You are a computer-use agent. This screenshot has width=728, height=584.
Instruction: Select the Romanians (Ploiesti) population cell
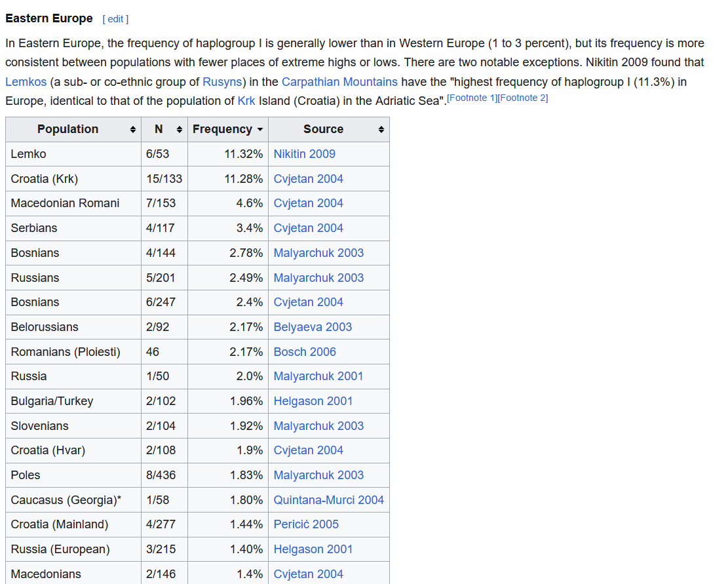pos(73,352)
